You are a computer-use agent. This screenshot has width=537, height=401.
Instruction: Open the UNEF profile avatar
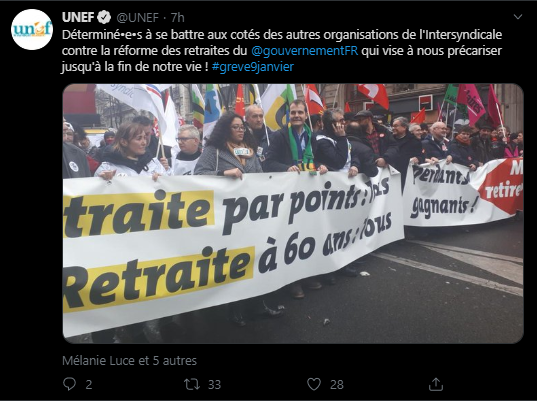[x=32, y=30]
